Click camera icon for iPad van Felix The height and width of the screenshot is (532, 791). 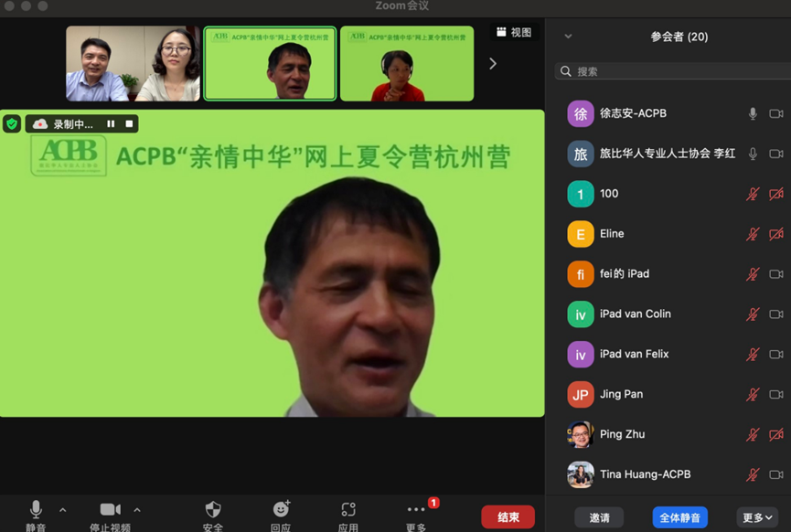[x=776, y=354]
